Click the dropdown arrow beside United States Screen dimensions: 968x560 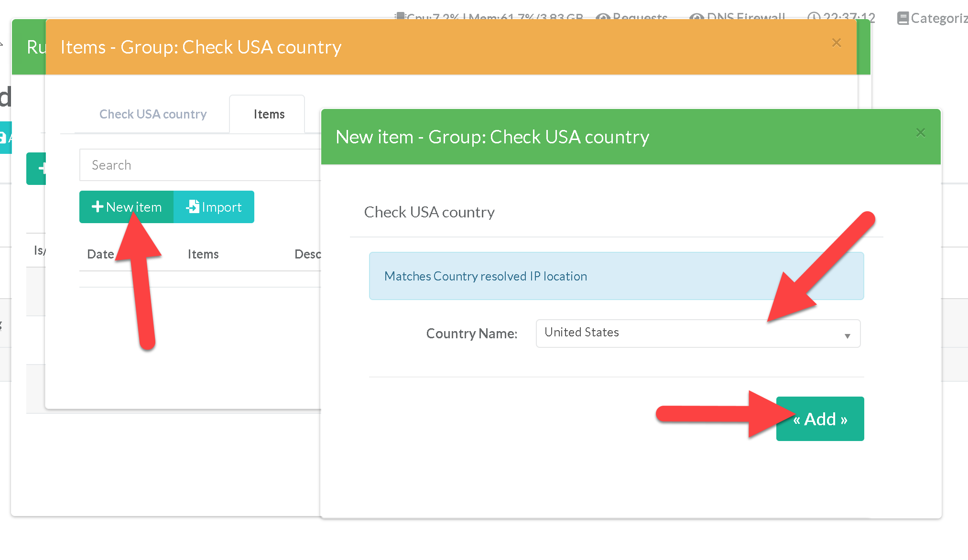[x=847, y=335]
